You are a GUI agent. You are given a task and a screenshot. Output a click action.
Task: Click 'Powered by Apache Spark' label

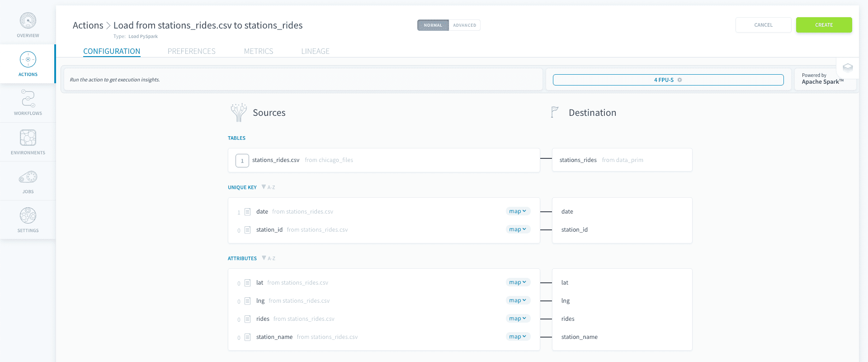(822, 79)
